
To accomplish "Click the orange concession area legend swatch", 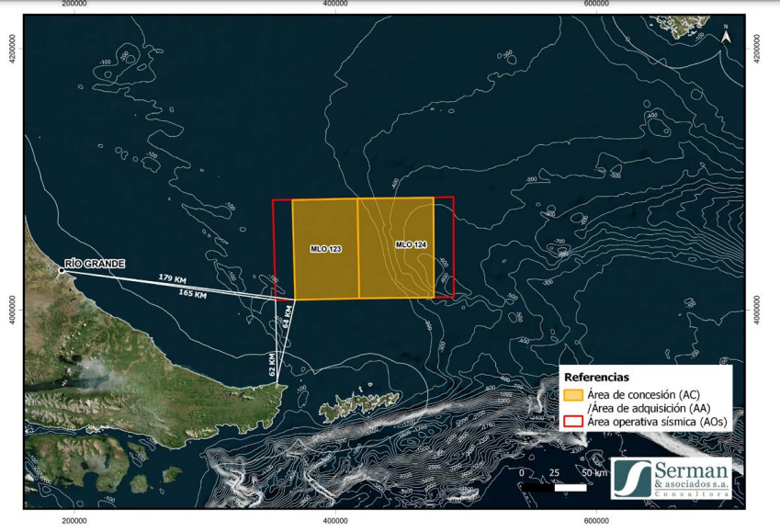I will coord(574,395).
